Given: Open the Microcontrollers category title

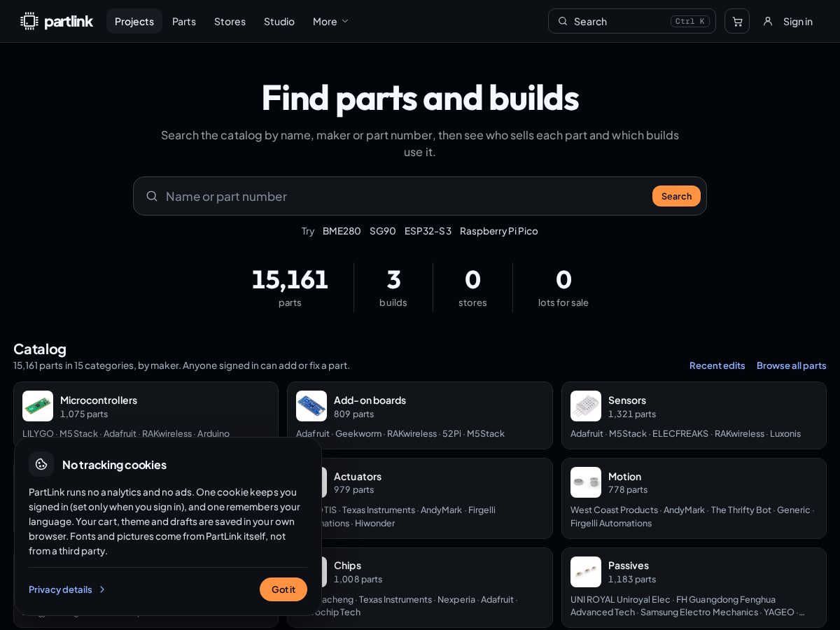Looking at the screenshot, I should coord(99,400).
